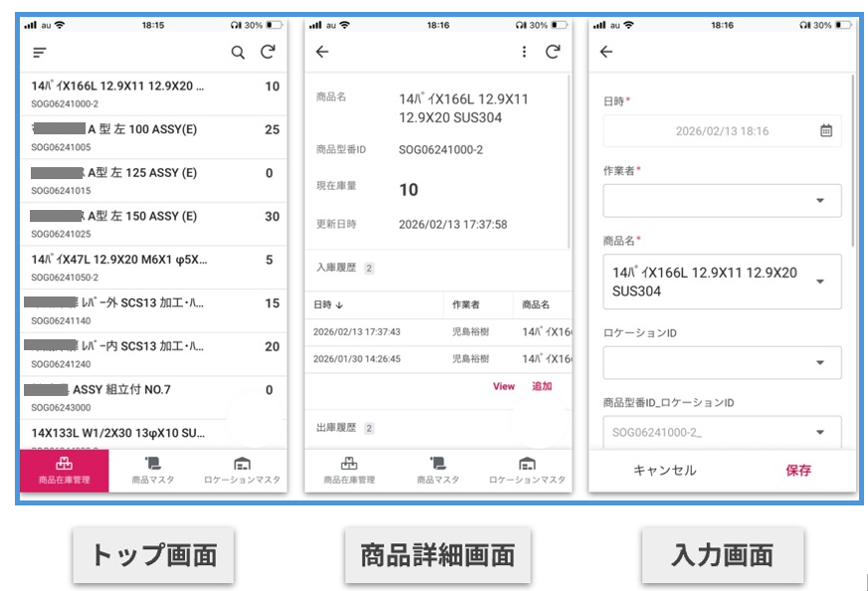
Task: Click the 保存 button
Action: click(x=798, y=471)
